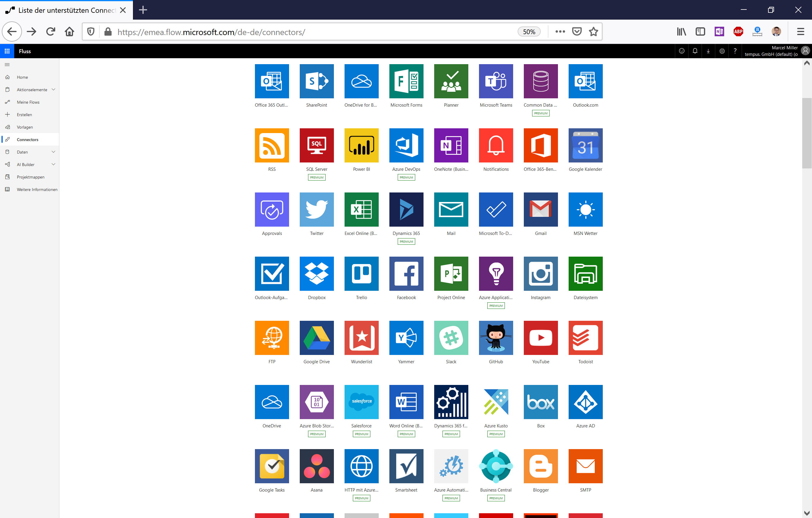The width and height of the screenshot is (812, 518).
Task: Open the SMTP connector
Action: (585, 466)
